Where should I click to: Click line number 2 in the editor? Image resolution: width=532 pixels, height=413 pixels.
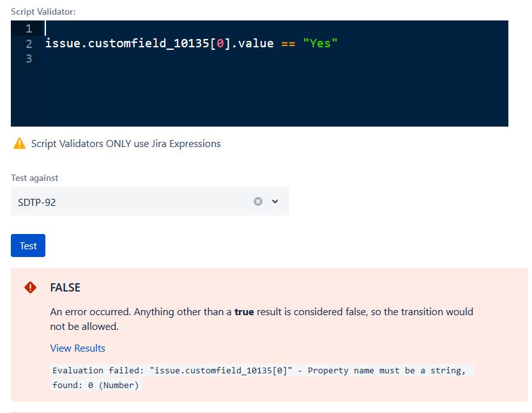(28, 43)
